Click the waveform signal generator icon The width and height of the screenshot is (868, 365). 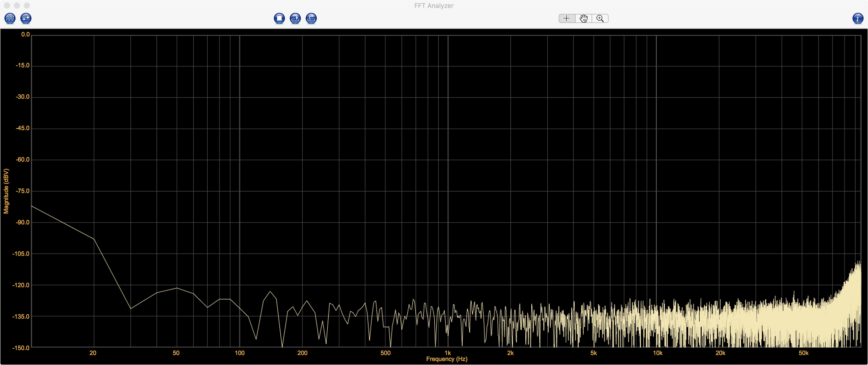(10, 18)
